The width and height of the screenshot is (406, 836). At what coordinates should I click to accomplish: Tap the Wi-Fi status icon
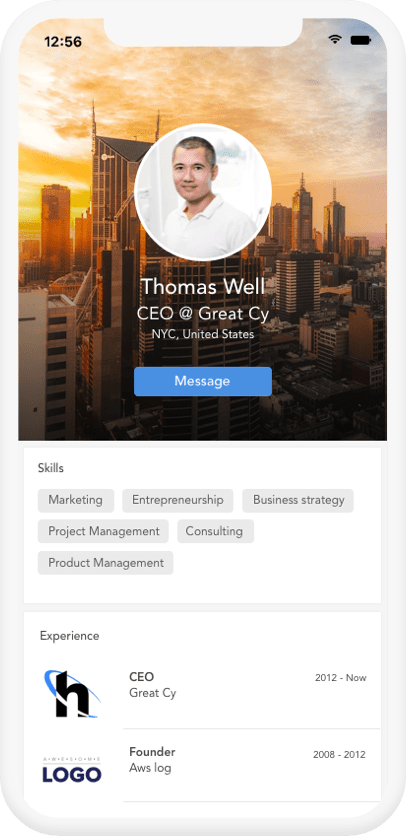(335, 39)
